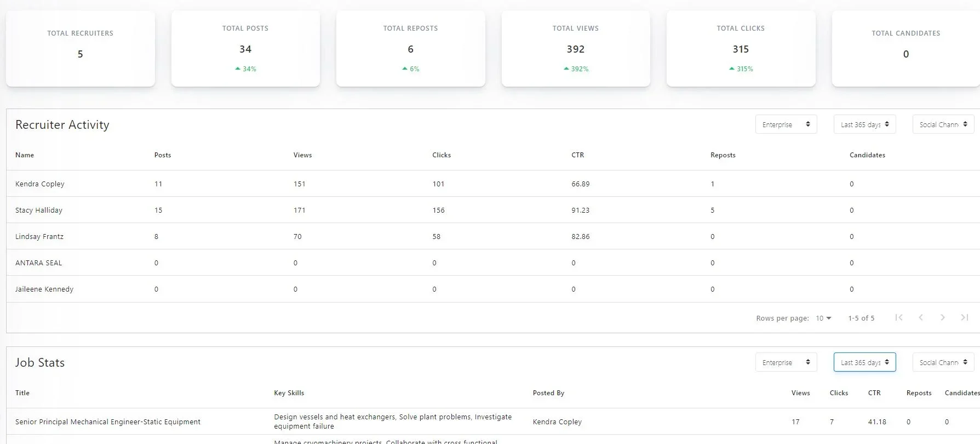Expand Job Stats Last 365 days filter

click(x=864, y=362)
